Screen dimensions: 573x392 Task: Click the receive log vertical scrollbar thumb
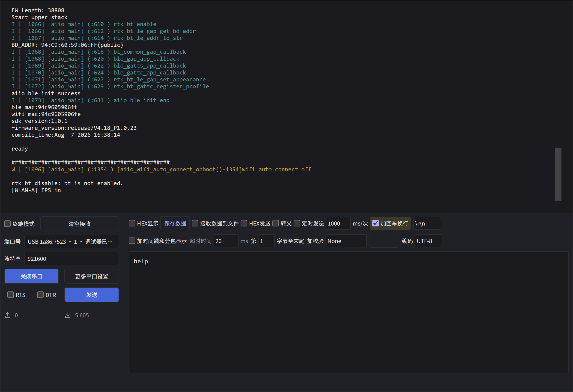(558, 174)
